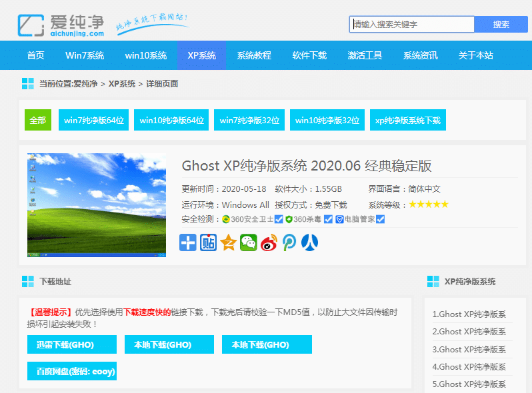Click the search keyword input field

(412, 25)
